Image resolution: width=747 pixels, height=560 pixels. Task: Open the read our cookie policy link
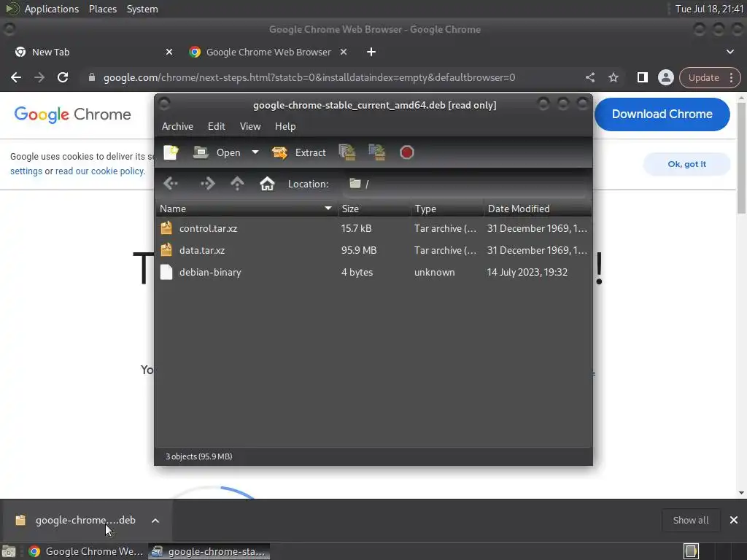pos(99,171)
